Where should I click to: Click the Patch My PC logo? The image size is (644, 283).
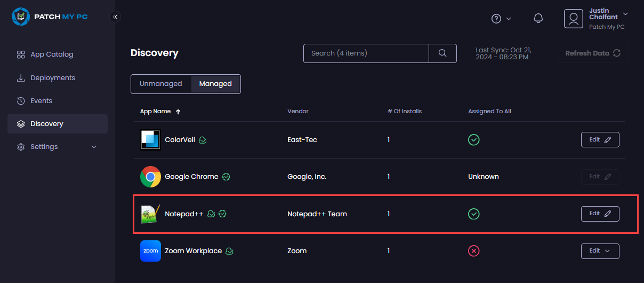[50, 17]
